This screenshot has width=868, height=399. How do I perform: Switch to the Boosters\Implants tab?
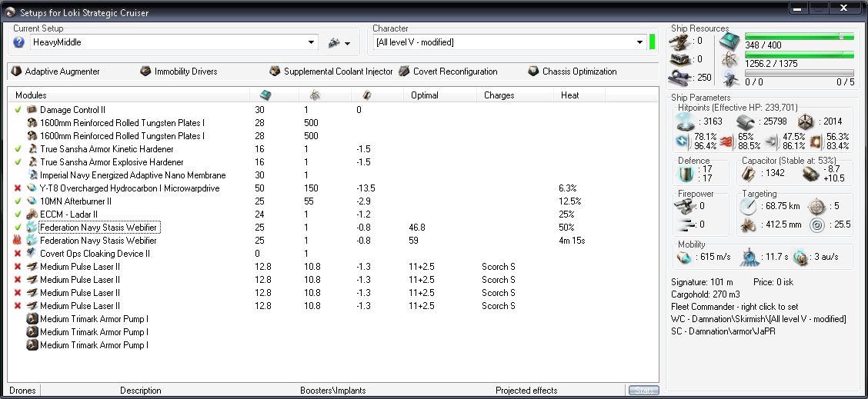tap(332, 390)
